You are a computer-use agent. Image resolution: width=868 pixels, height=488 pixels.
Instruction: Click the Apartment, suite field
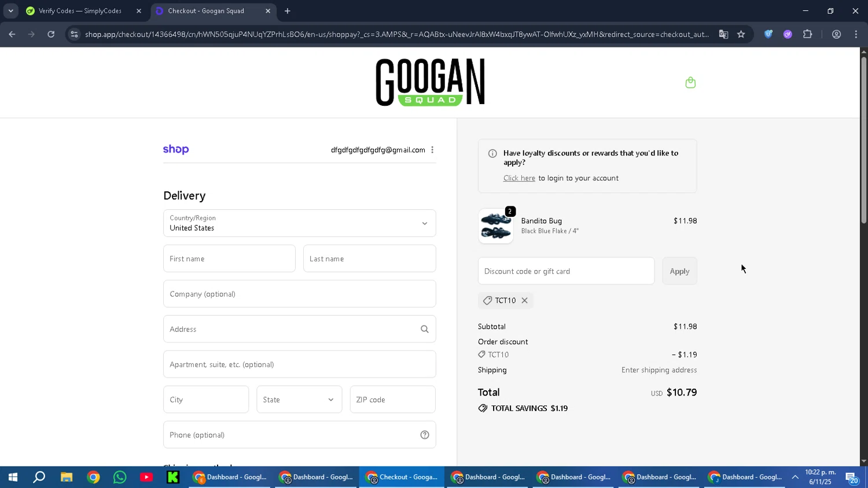(x=299, y=364)
